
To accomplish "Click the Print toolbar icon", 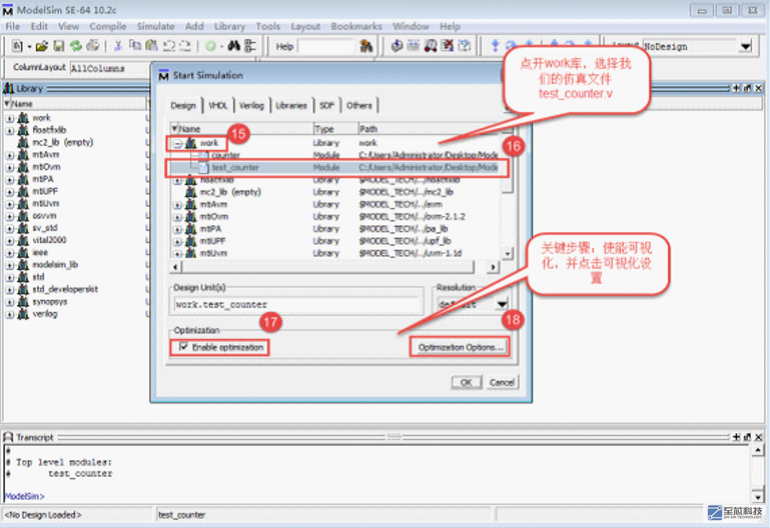I will click(x=92, y=46).
